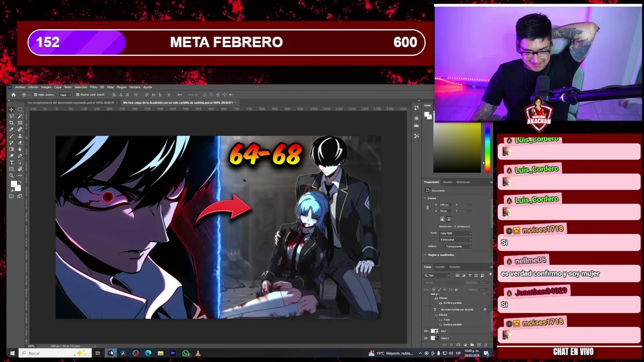Viewport: 644px width, 362px height.
Task: Select the Path Selection tool
Action: (20, 162)
